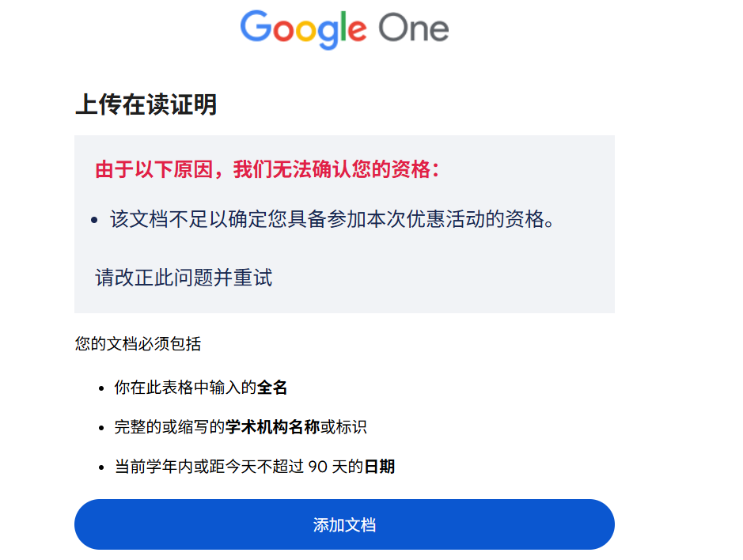Click the lowercase blue g in the logo

[x=327, y=32]
